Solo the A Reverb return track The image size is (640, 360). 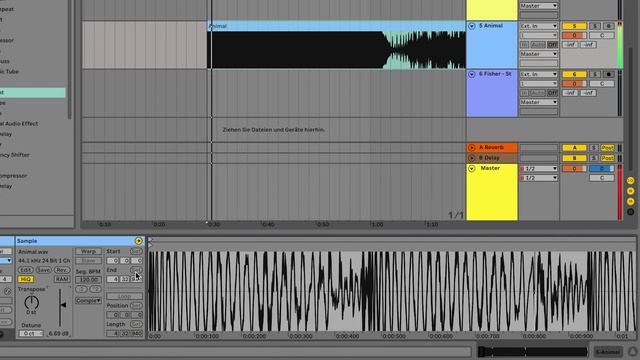pyautogui.click(x=594, y=148)
